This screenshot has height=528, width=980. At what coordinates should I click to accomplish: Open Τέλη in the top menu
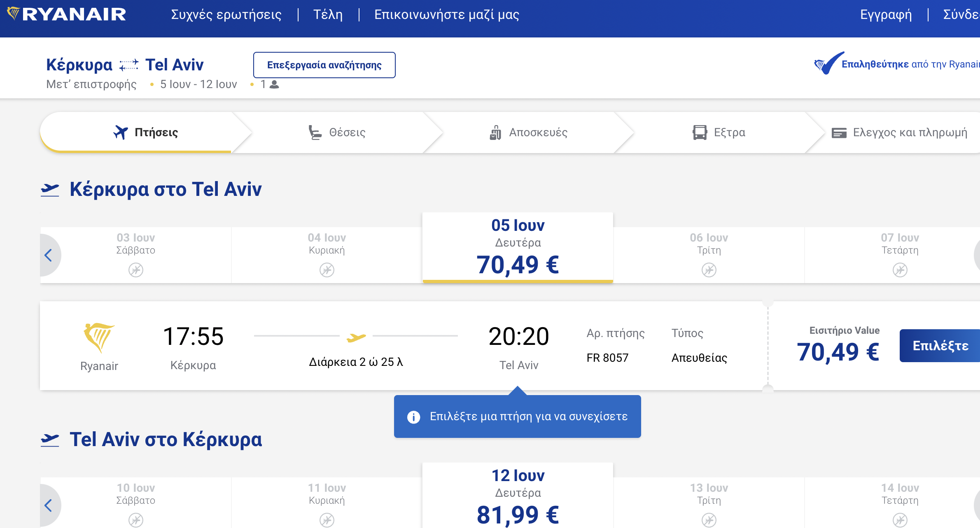pyautogui.click(x=328, y=14)
